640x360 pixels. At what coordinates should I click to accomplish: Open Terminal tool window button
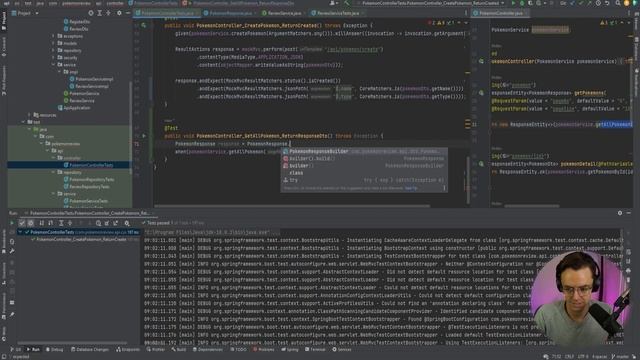pyautogui.click(x=316, y=350)
